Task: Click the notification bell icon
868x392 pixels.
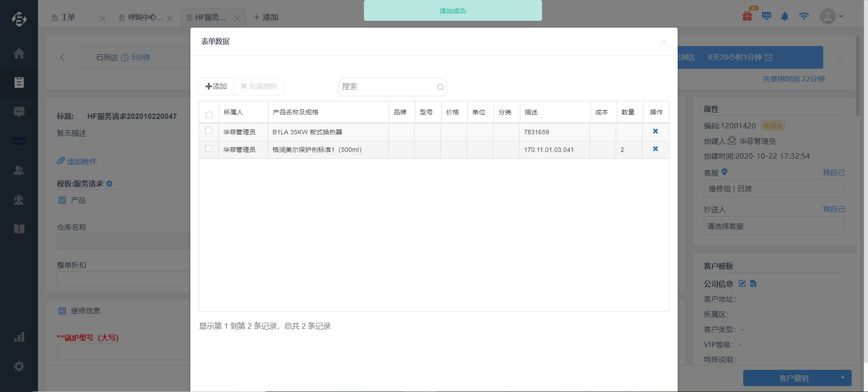Action: click(785, 17)
